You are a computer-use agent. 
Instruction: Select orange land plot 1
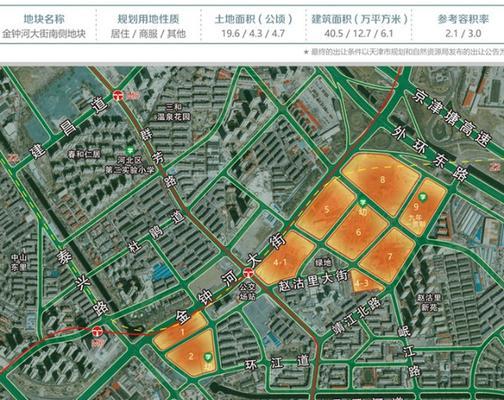pyautogui.click(x=182, y=332)
